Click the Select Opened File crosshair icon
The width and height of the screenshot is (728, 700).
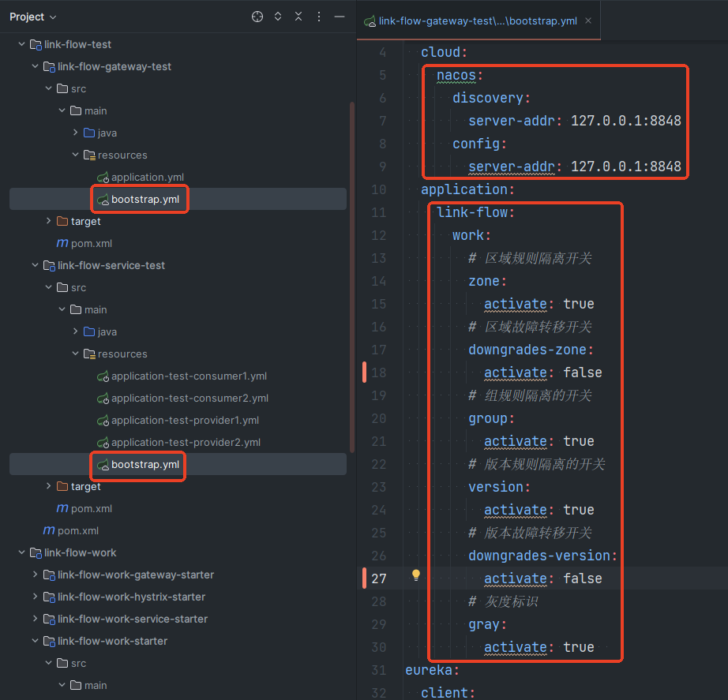(257, 17)
